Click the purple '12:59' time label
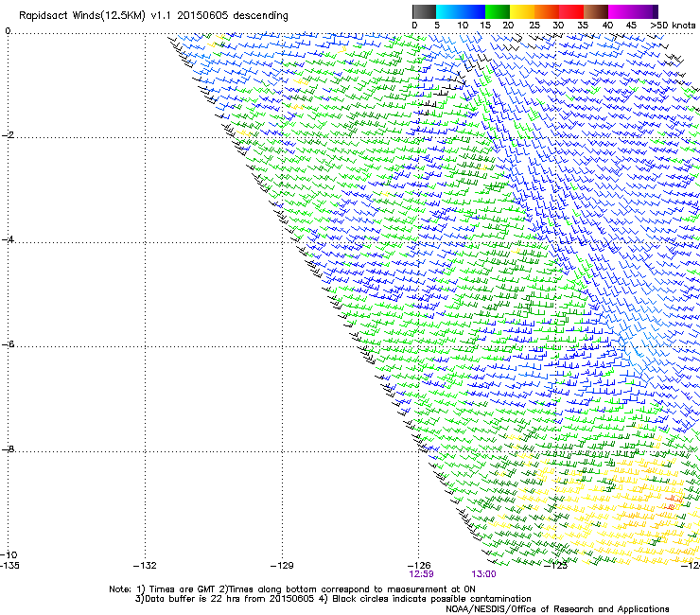 click(421, 574)
